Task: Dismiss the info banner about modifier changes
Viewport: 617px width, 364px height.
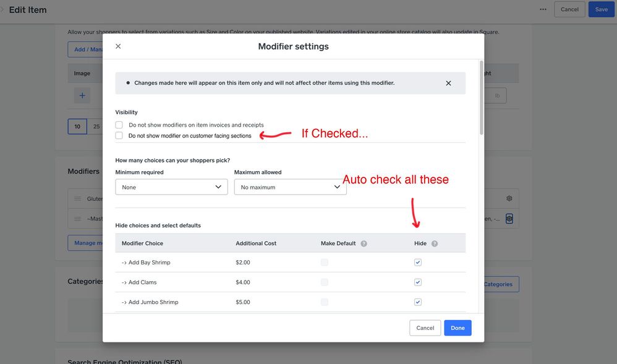Action: tap(448, 83)
